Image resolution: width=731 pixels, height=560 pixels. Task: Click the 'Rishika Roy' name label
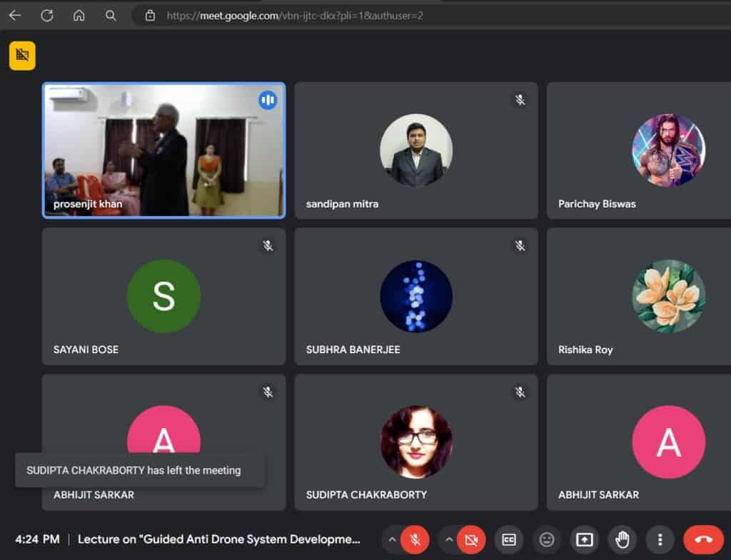(585, 350)
